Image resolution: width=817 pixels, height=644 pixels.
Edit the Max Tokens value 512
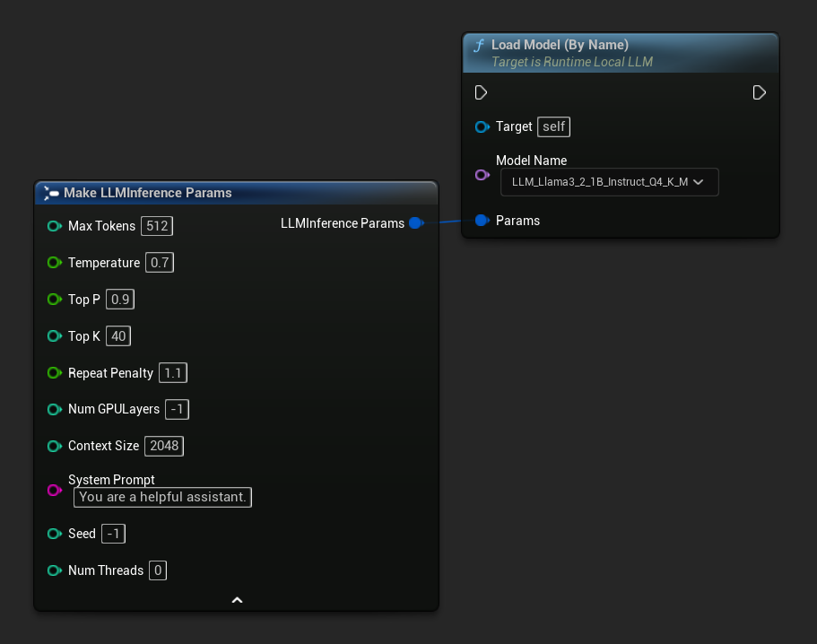[x=156, y=226]
